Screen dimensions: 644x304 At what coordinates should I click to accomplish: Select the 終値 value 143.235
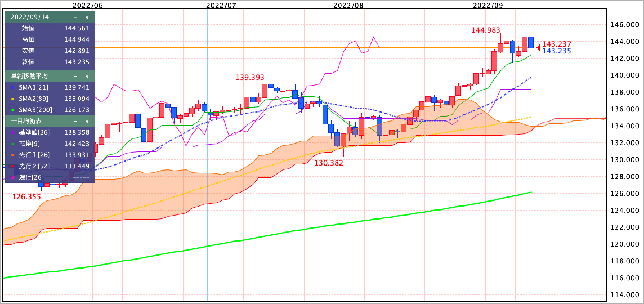[x=77, y=62]
